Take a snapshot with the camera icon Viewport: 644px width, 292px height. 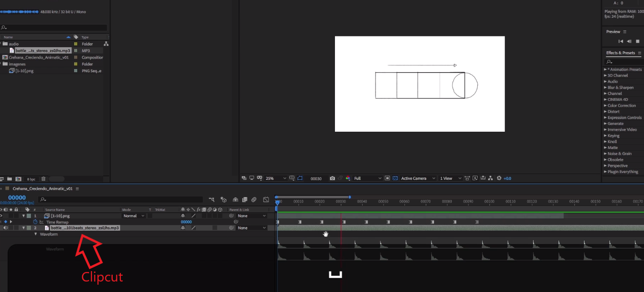pos(332,178)
